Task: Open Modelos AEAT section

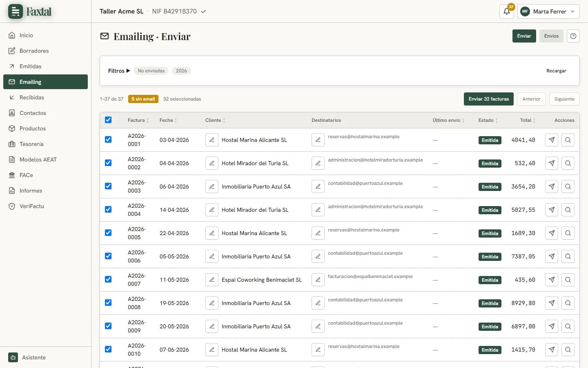Action: 45,159
